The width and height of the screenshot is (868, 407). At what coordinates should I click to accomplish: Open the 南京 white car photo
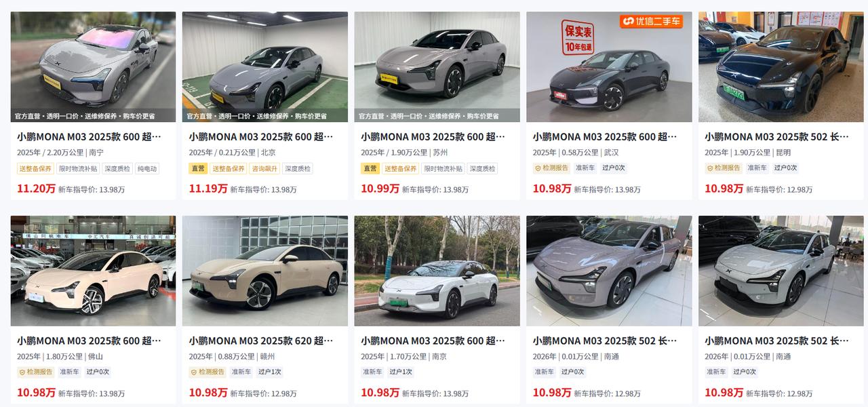(437, 271)
